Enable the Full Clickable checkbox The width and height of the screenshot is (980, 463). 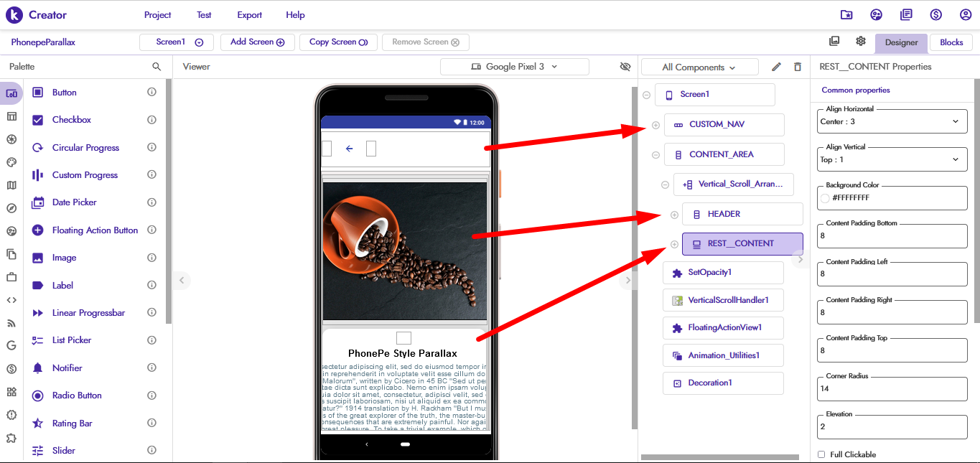pos(822,454)
